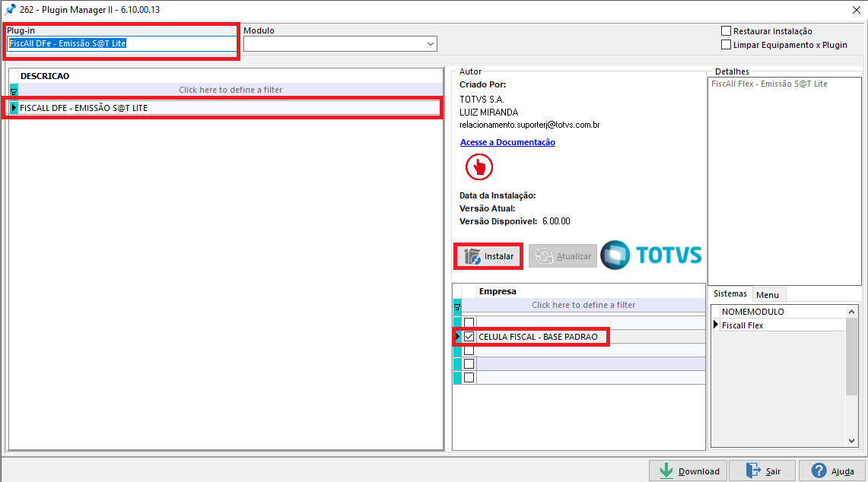Click the pin icon in title bar
This screenshot has height=482, width=868.
[x=10, y=9]
